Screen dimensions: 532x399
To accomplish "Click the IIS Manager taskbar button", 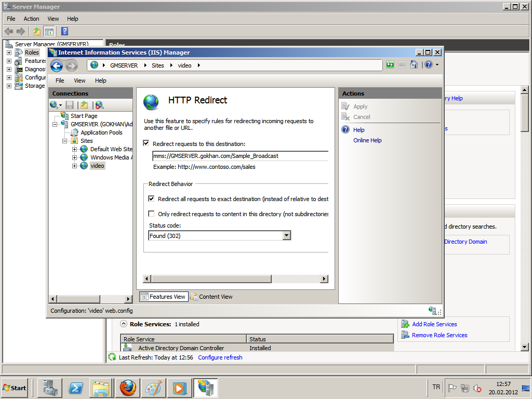I will tap(206, 388).
